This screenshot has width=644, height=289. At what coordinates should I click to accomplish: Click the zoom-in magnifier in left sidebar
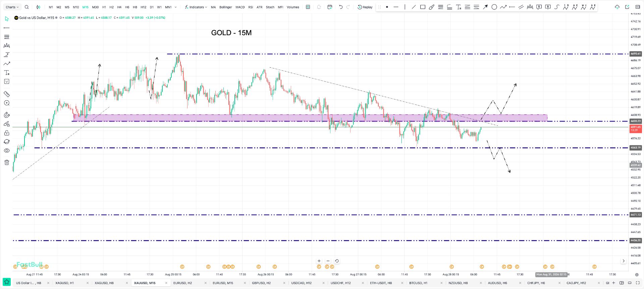[x=7, y=103]
